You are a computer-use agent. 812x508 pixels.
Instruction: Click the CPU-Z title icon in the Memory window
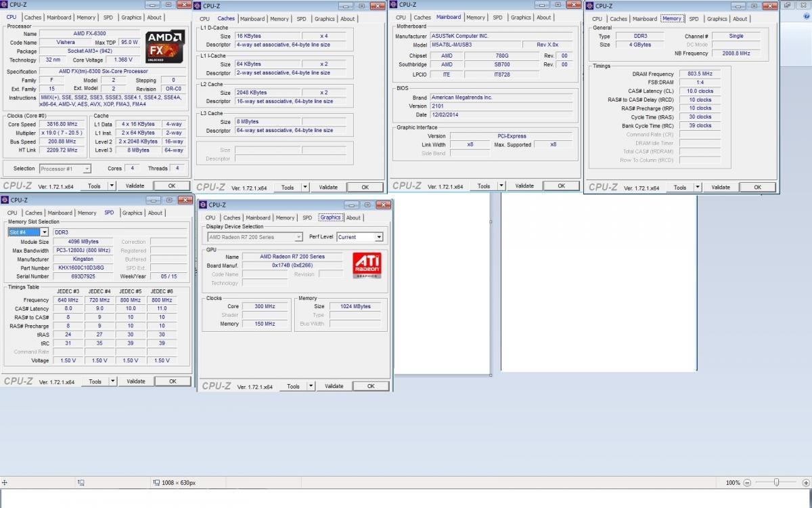[590, 6]
